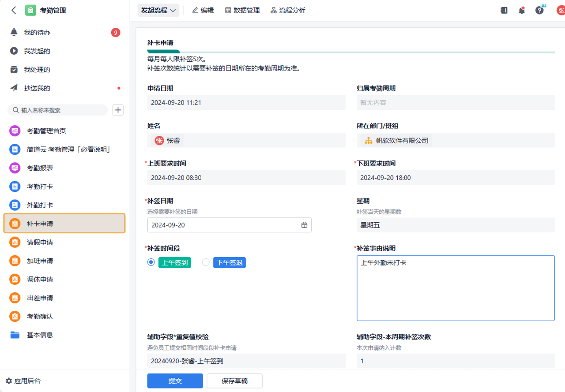Click the green 考勤管理 app icon
The height and width of the screenshot is (392, 565).
[x=30, y=10]
